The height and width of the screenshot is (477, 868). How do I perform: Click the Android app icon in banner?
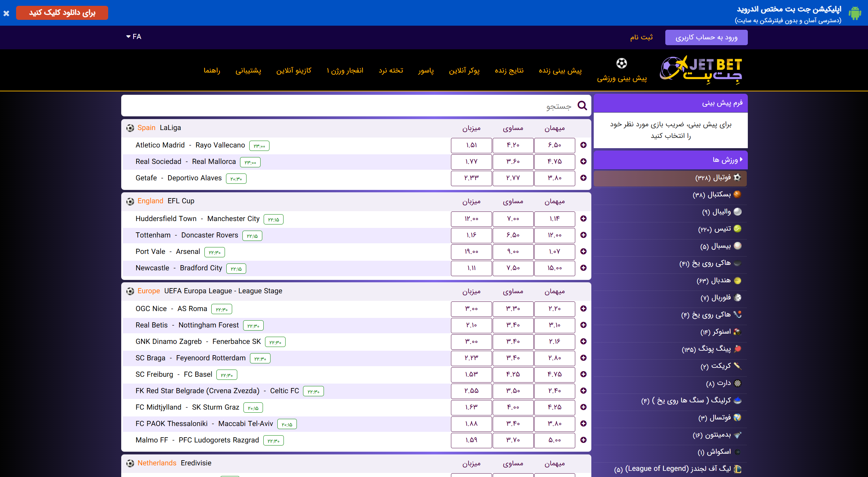pyautogui.click(x=855, y=13)
